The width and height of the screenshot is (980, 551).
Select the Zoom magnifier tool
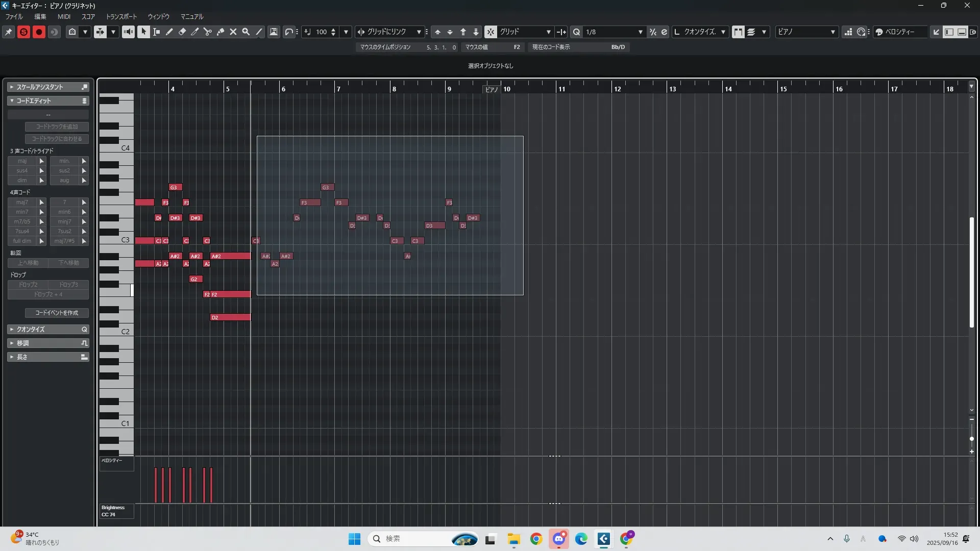click(x=246, y=32)
